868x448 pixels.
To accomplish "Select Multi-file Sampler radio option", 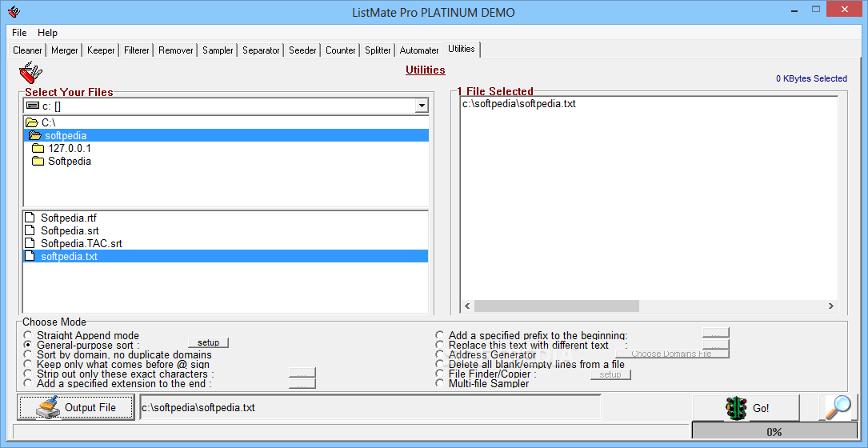I will [439, 383].
